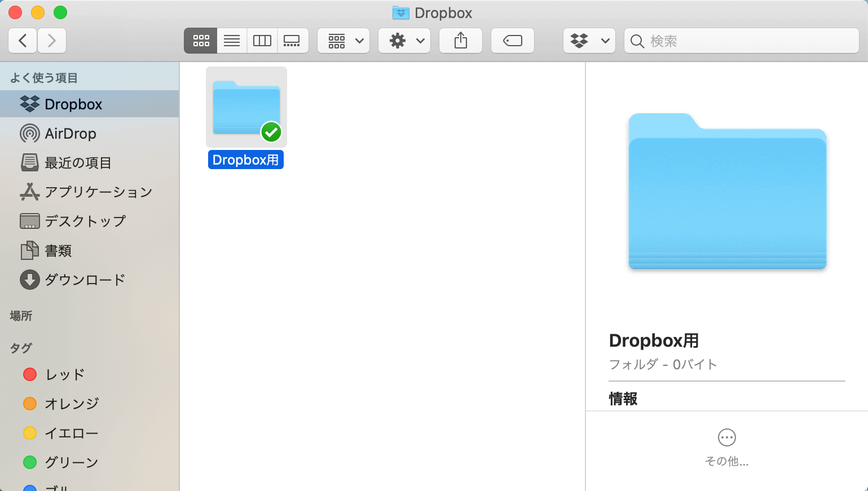Open 最近の項目 in the sidebar

coord(90,163)
